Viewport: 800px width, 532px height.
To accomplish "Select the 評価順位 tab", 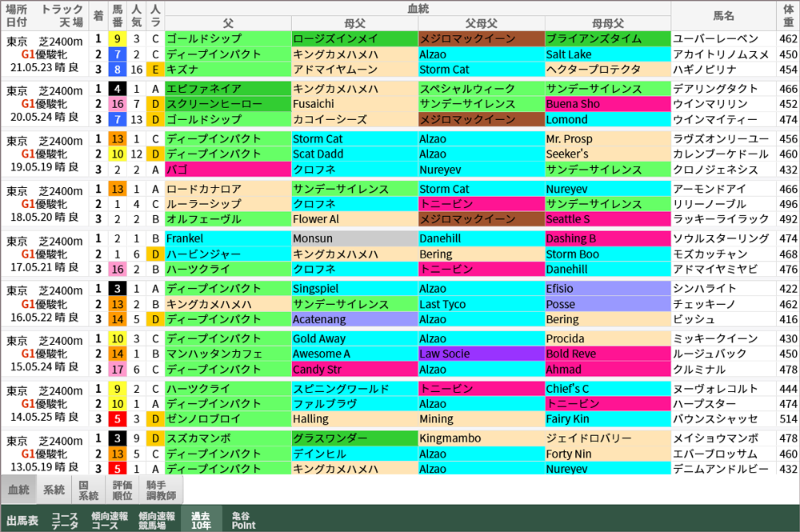I will click(x=122, y=490).
